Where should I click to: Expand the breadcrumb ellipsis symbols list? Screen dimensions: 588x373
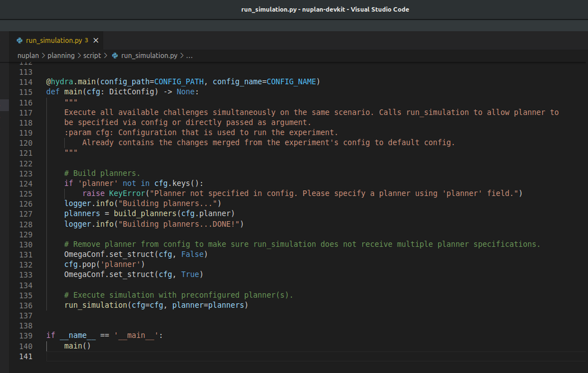tap(189, 55)
